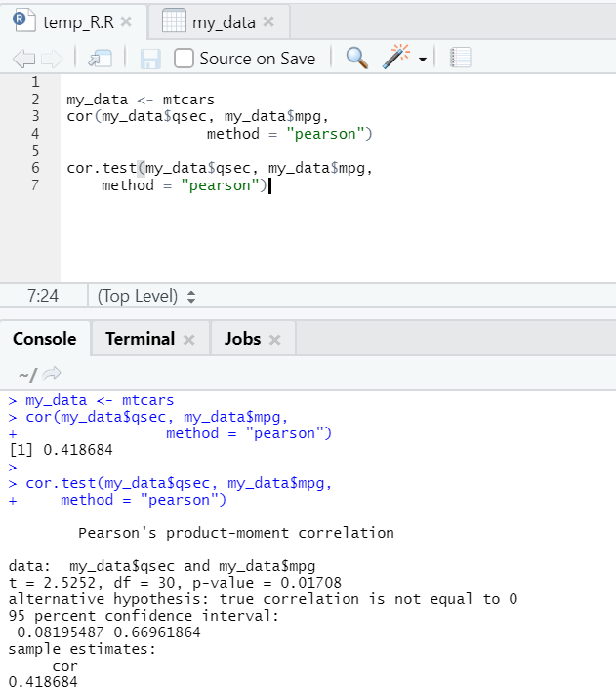Enable the Source on Save checkbox
The image size is (616, 693).
[184, 59]
